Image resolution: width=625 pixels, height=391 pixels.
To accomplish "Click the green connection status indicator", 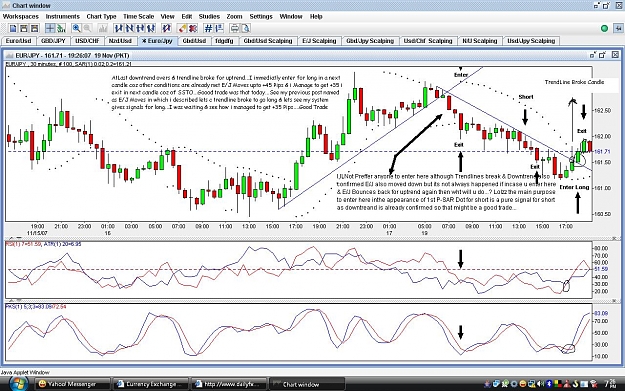I will click(x=604, y=28).
